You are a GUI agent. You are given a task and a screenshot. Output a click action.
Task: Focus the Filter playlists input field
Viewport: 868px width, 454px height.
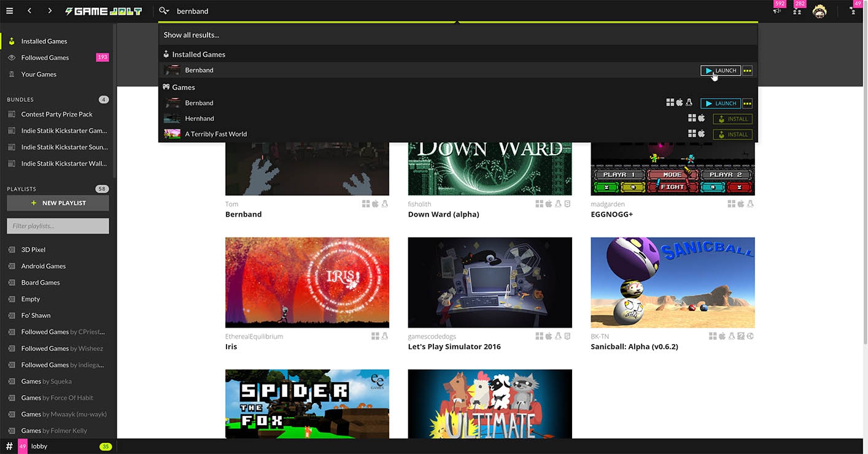[58, 226]
